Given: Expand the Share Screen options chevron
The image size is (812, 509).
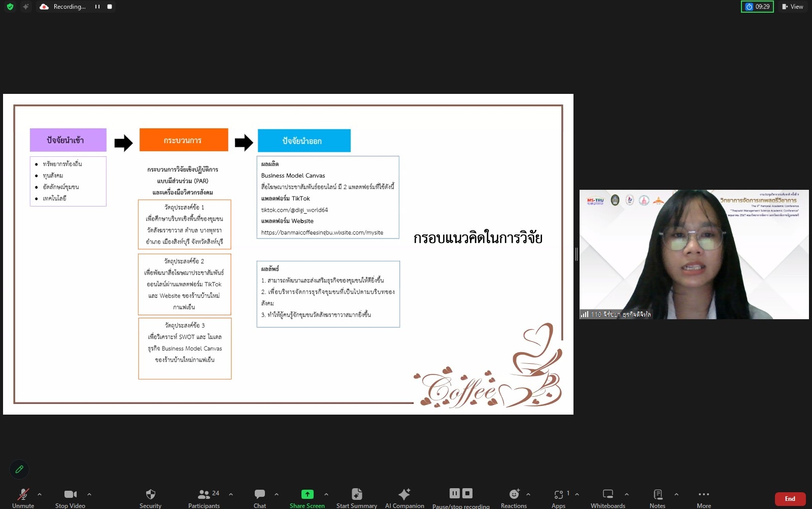Looking at the screenshot, I should (326, 494).
